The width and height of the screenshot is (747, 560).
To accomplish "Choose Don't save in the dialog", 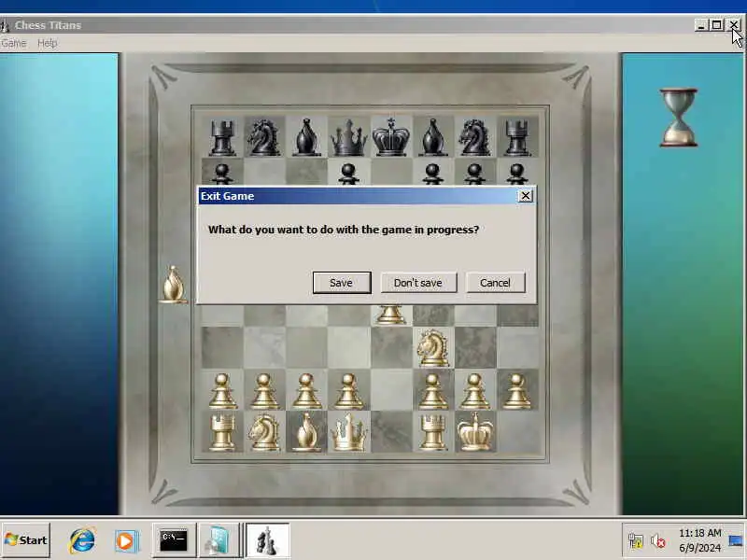I will pyautogui.click(x=418, y=283).
